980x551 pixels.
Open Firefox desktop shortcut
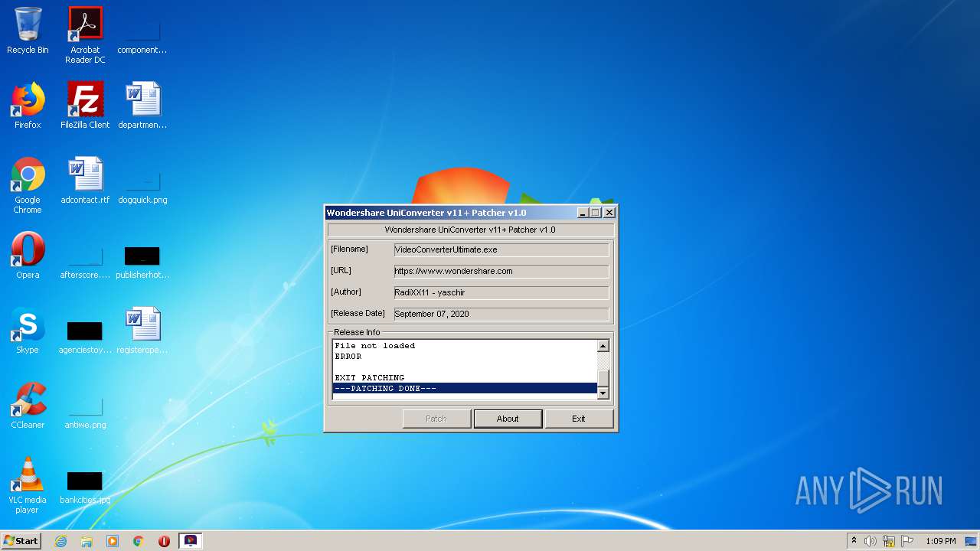click(x=28, y=106)
